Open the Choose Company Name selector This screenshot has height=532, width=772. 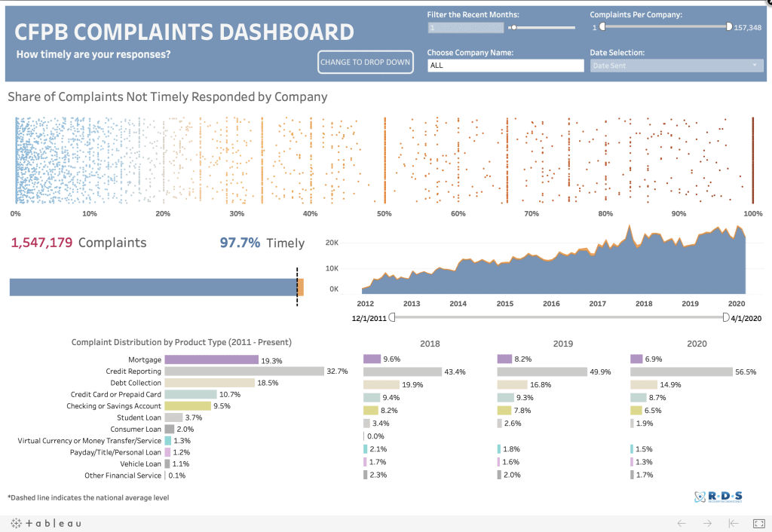click(505, 66)
